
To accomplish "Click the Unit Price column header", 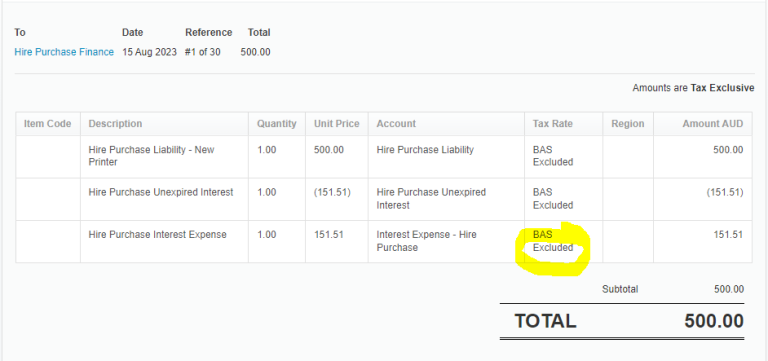I will click(336, 124).
